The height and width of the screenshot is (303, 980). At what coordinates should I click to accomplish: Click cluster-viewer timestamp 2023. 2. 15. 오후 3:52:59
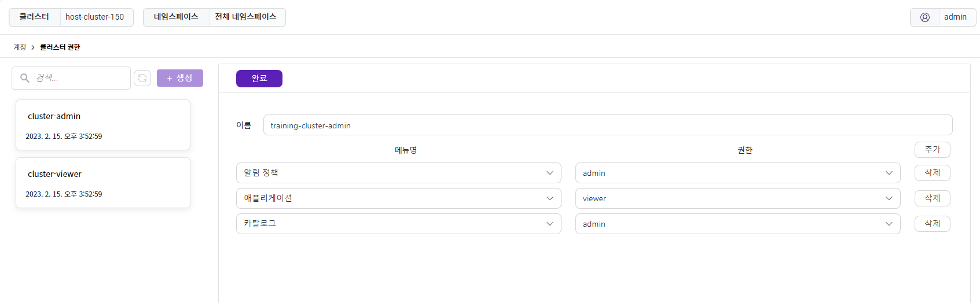64,194
